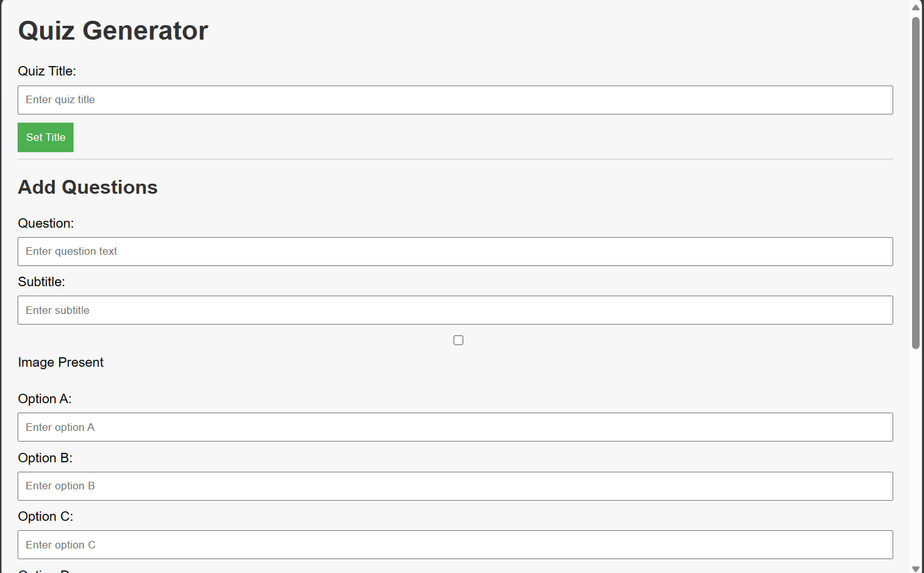Click the Enter option B input
The height and width of the screenshot is (573, 924).
[455, 486]
